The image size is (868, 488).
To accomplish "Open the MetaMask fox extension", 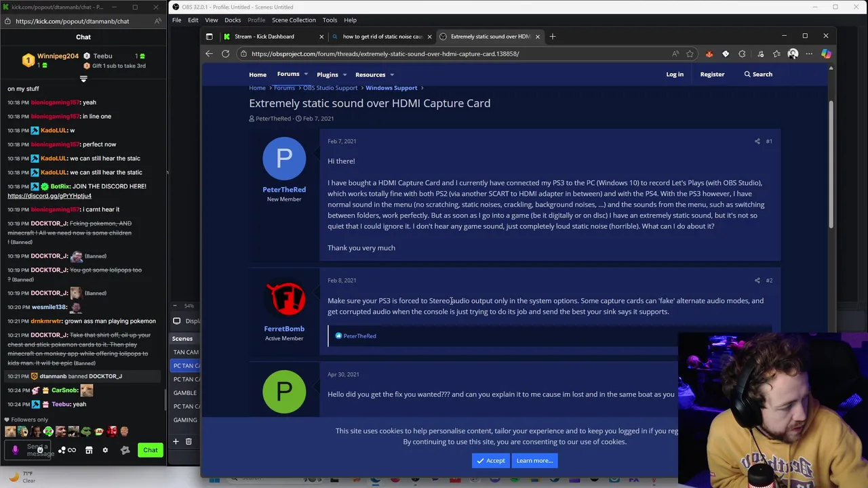I will [709, 54].
